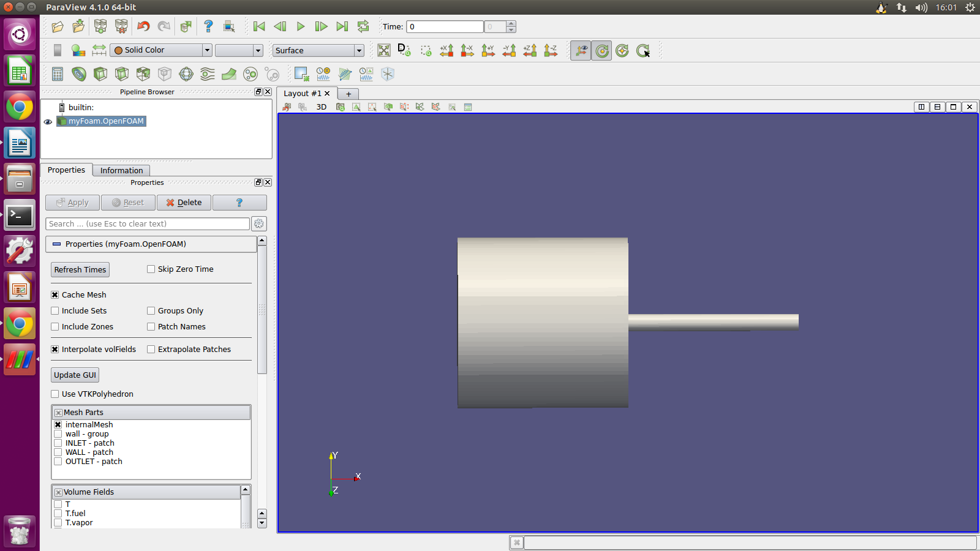Click the 3D interaction mode button
Image resolution: width=980 pixels, height=551 pixels.
[x=322, y=107]
